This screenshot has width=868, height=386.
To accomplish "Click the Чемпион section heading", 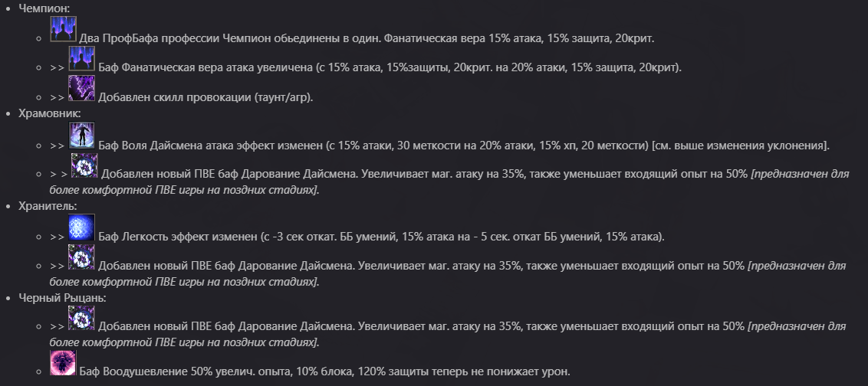I will [45, 8].
